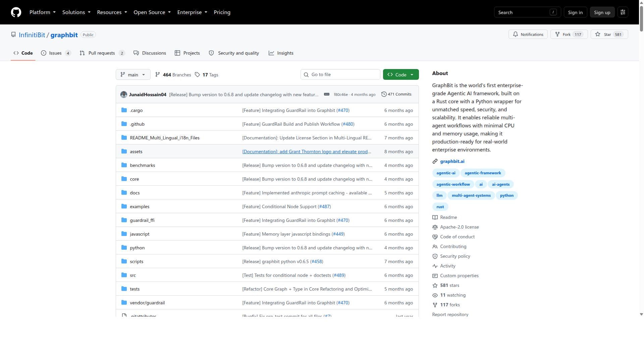Open the .cargo folder icon
Screen dimensions: 644x362
(x=124, y=110)
